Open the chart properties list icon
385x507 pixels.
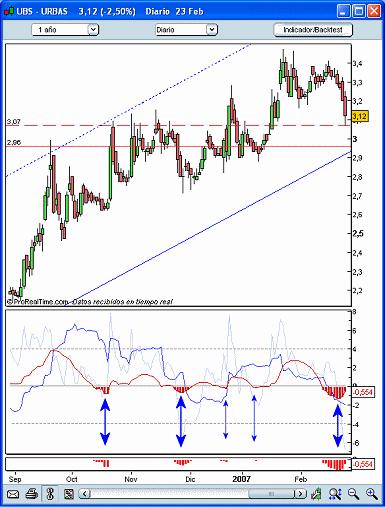coord(69,494)
